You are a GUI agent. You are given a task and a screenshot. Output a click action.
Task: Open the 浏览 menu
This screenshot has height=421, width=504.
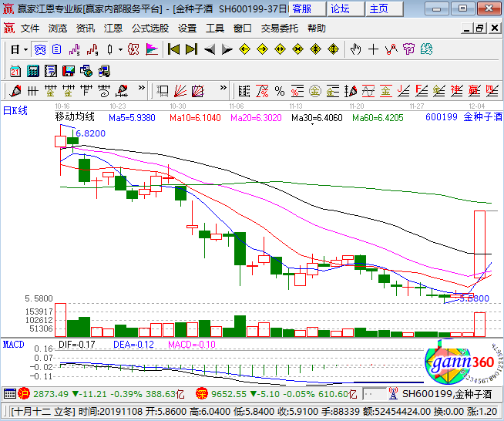click(58, 29)
